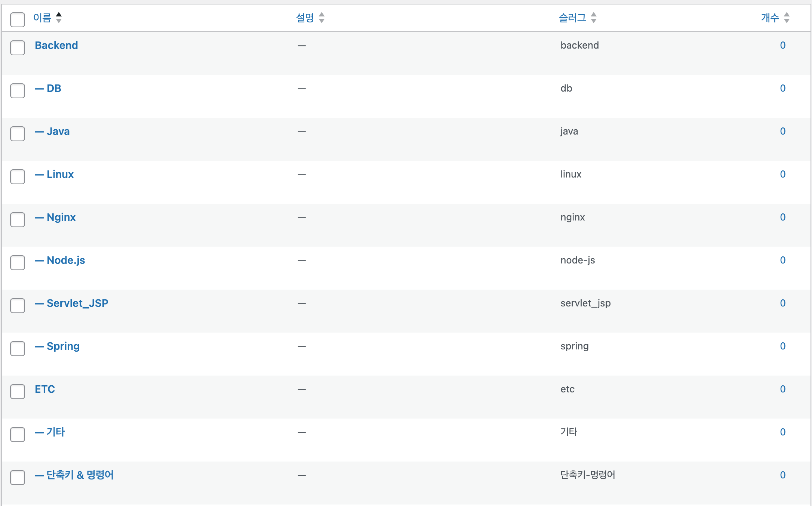Sort by the 슬러그 column header
The width and height of the screenshot is (812, 506).
point(572,18)
